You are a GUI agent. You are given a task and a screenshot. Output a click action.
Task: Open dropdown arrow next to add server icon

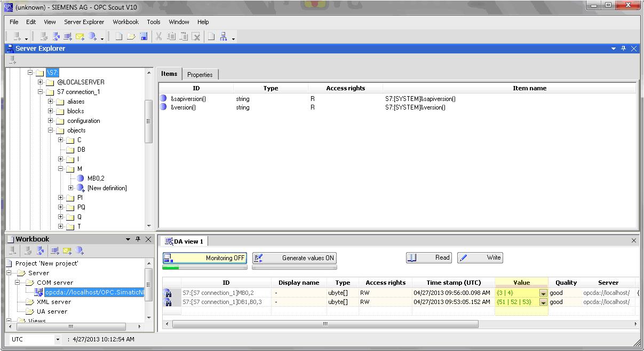tap(26, 38)
